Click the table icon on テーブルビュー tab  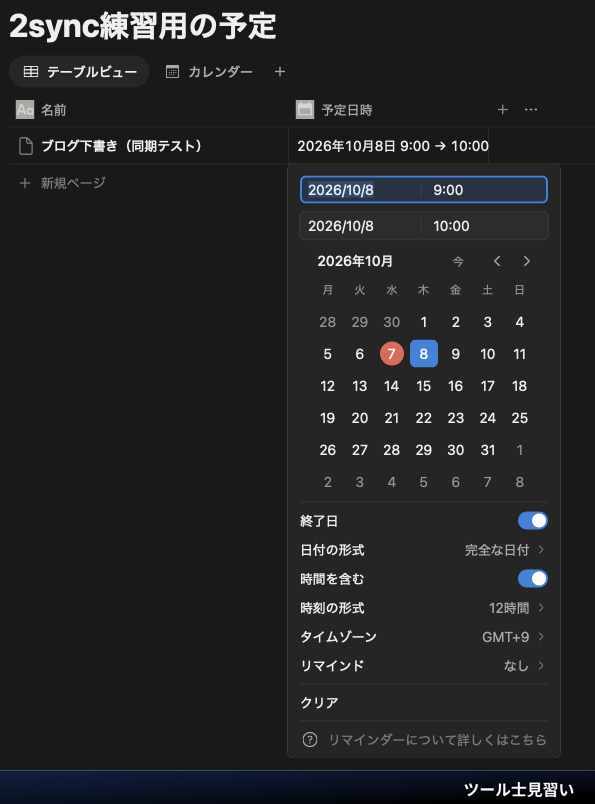[x=31, y=72]
